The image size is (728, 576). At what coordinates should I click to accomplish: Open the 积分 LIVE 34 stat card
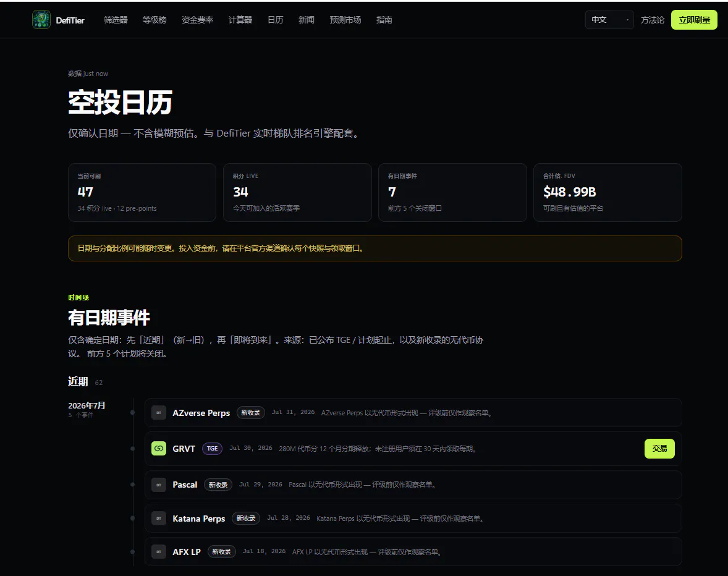click(297, 192)
